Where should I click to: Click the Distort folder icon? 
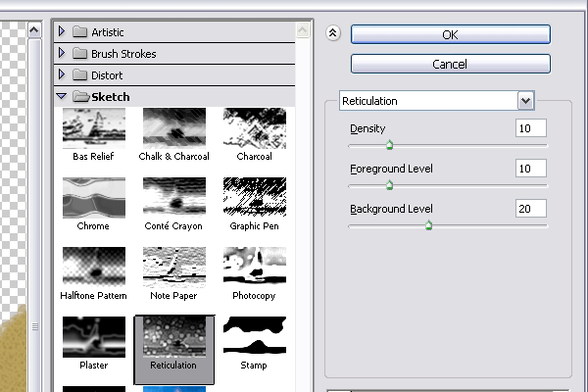(80, 74)
